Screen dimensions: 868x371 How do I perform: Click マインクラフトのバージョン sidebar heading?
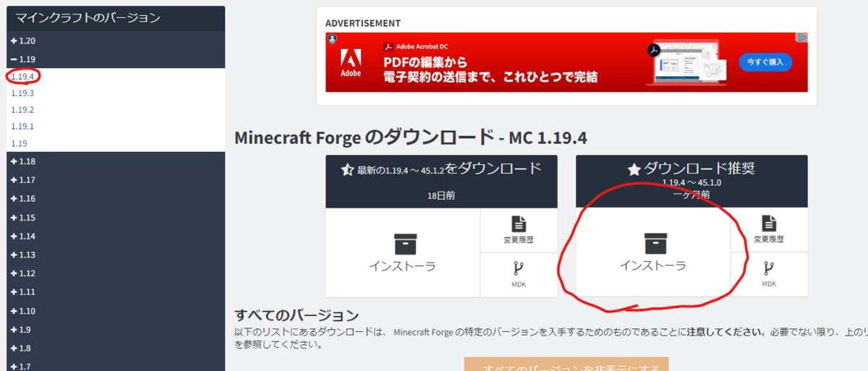[x=88, y=18]
